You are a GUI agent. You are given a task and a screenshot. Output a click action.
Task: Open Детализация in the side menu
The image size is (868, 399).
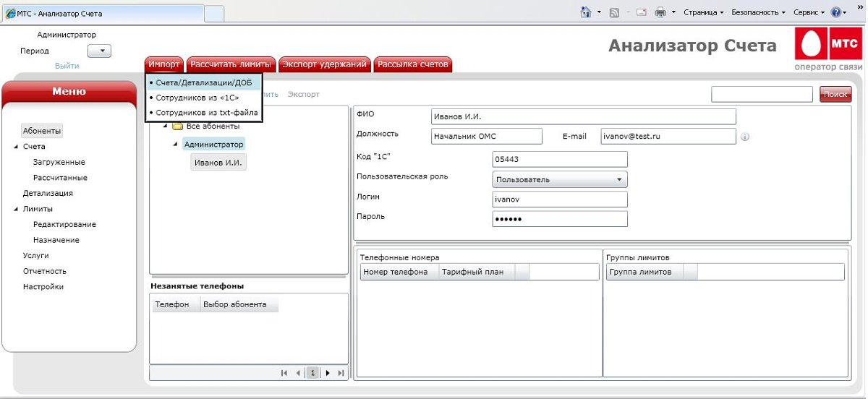[48, 193]
